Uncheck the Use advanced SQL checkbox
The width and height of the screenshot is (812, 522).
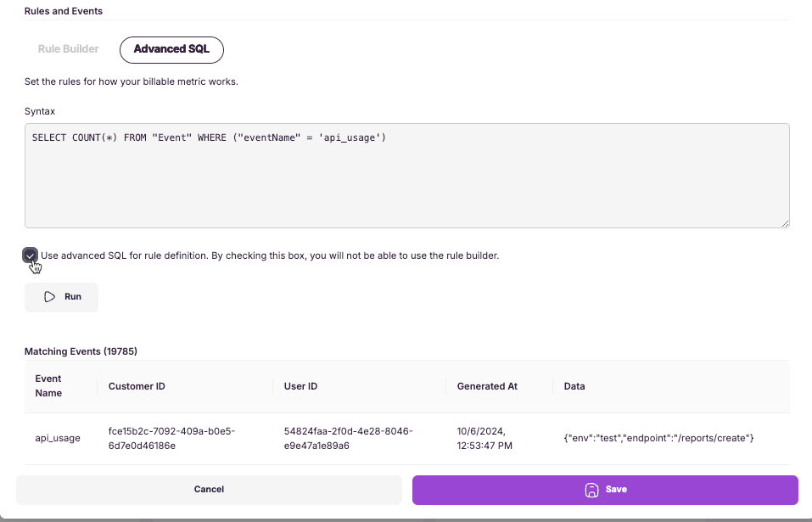[x=30, y=255]
